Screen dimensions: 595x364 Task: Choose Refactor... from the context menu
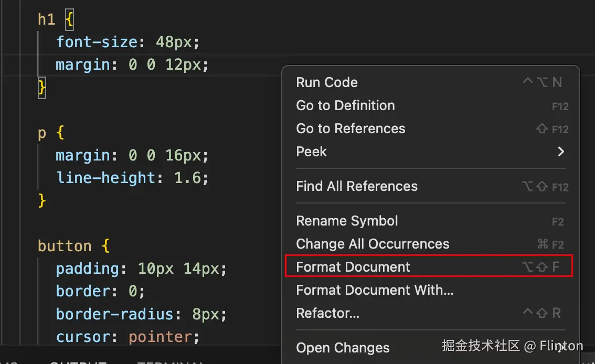328,313
